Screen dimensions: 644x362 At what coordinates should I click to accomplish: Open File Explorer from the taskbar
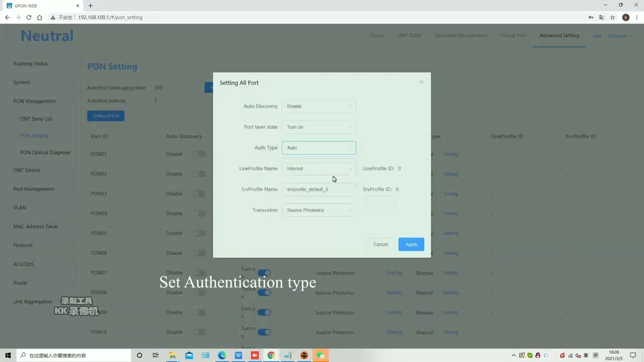[x=172, y=355]
